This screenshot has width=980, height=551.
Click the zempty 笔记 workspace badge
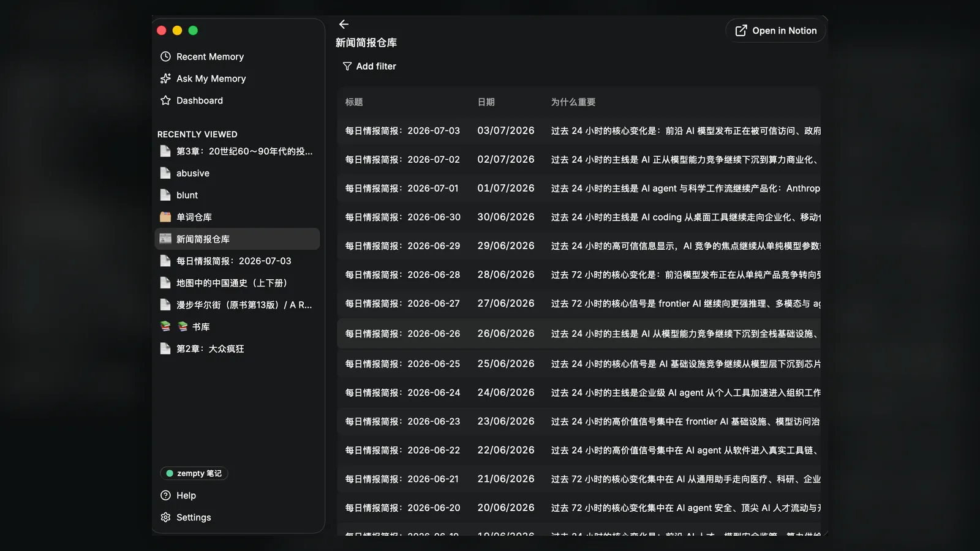pos(194,473)
